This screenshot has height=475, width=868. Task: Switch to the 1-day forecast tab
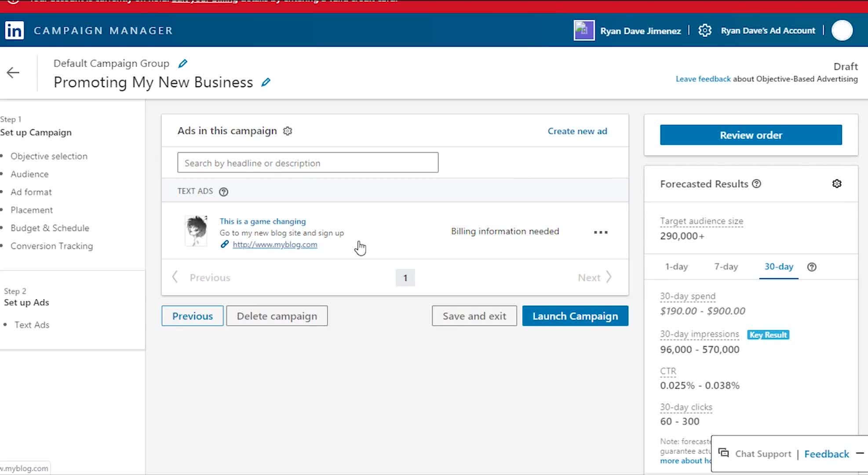676,267
